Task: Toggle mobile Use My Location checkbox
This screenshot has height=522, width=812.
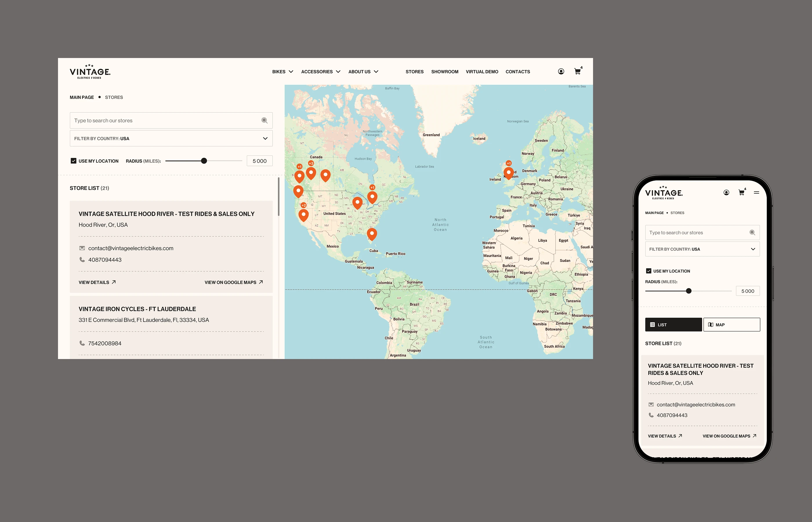Action: [648, 271]
